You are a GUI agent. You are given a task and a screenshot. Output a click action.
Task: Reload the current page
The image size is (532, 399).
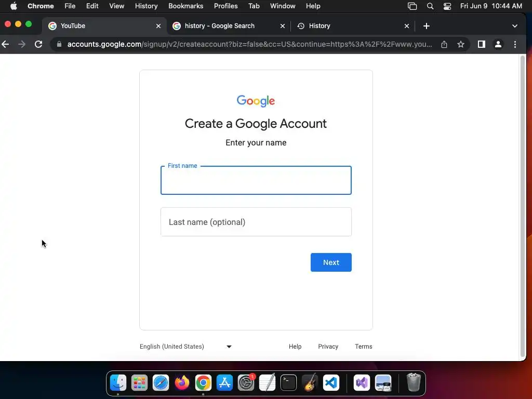point(38,44)
